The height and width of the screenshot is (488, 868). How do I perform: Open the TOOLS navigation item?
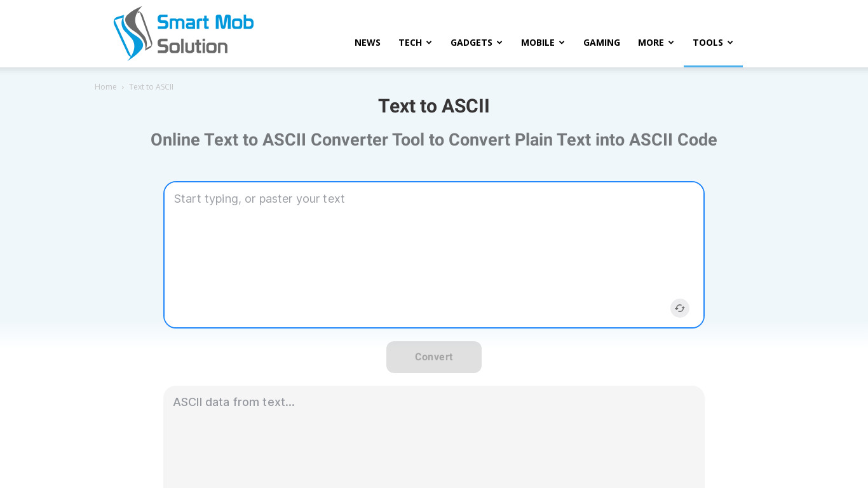pyautogui.click(x=707, y=43)
